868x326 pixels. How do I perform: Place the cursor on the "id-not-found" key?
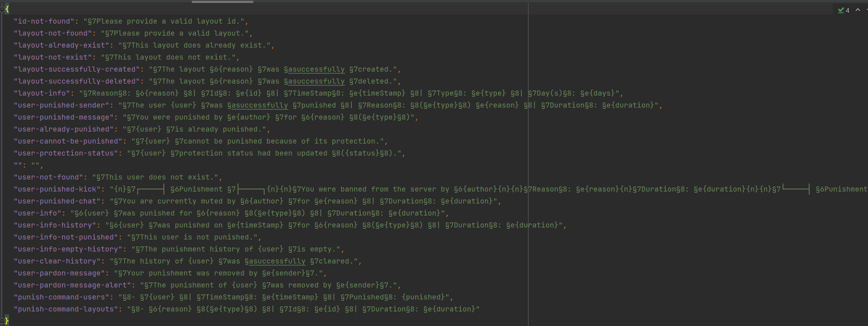(x=44, y=21)
